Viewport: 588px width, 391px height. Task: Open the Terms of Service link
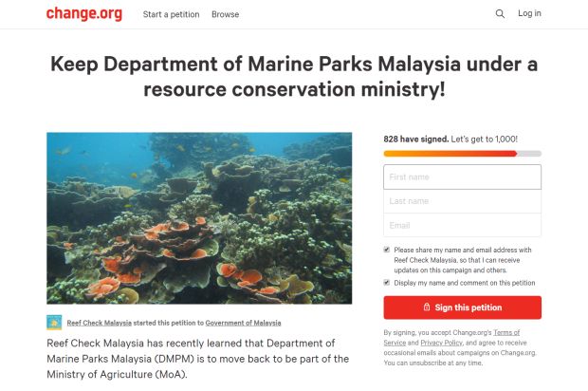[x=505, y=332]
